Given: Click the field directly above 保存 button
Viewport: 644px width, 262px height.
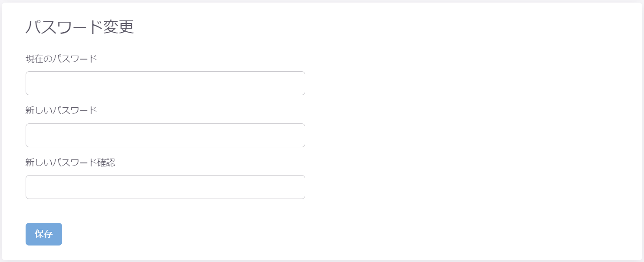Looking at the screenshot, I should click(165, 187).
